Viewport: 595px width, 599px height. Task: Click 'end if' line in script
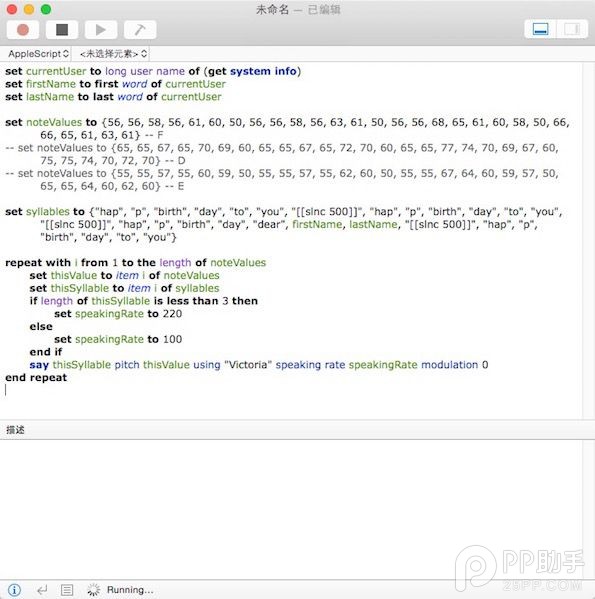[45, 352]
